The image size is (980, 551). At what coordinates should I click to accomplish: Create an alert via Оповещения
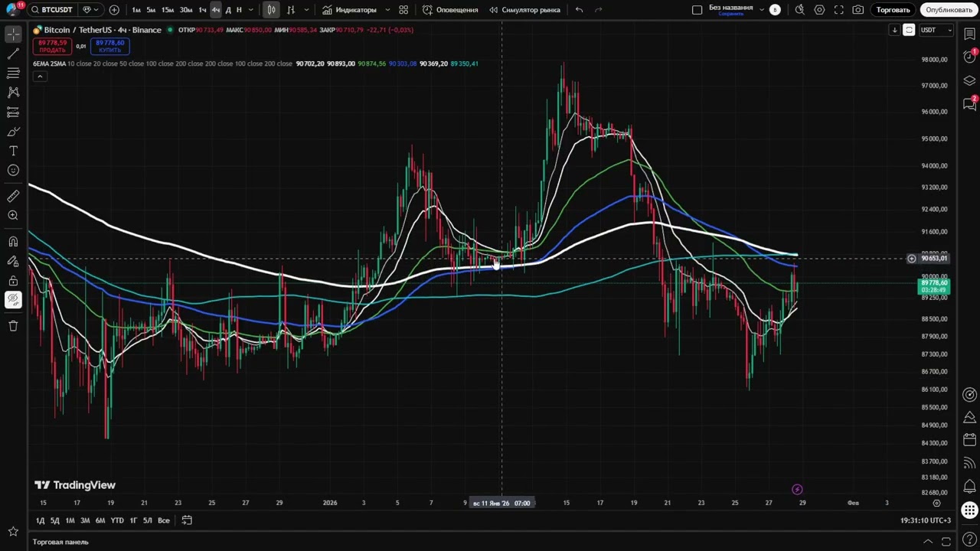450,10
